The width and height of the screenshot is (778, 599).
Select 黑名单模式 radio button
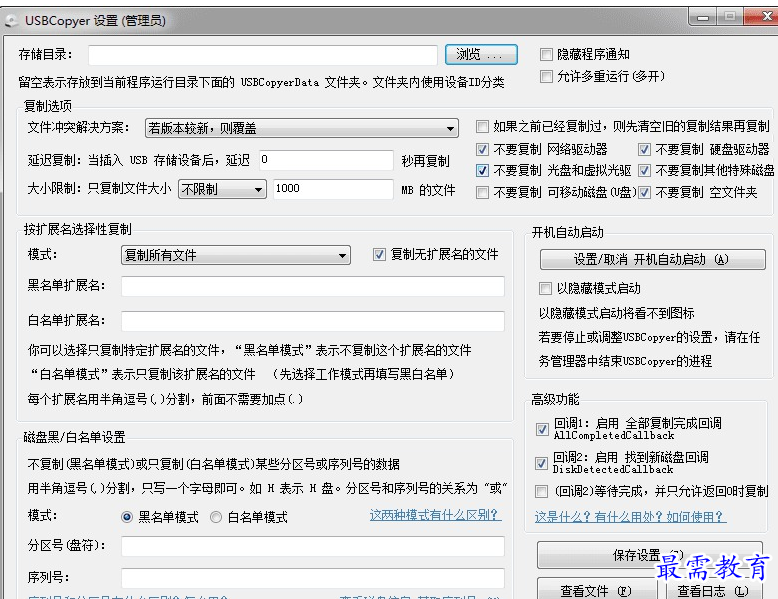click(127, 517)
